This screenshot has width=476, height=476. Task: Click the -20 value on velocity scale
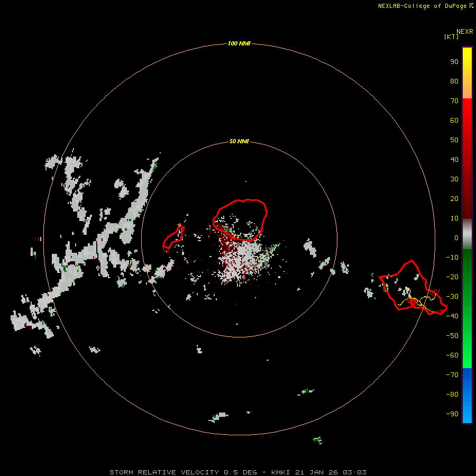(452, 277)
